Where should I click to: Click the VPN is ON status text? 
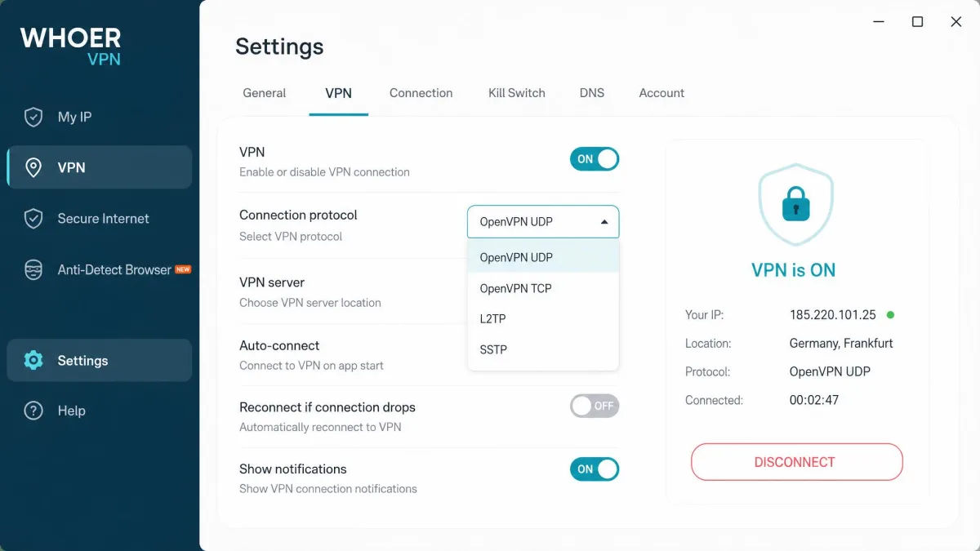pyautogui.click(x=794, y=270)
